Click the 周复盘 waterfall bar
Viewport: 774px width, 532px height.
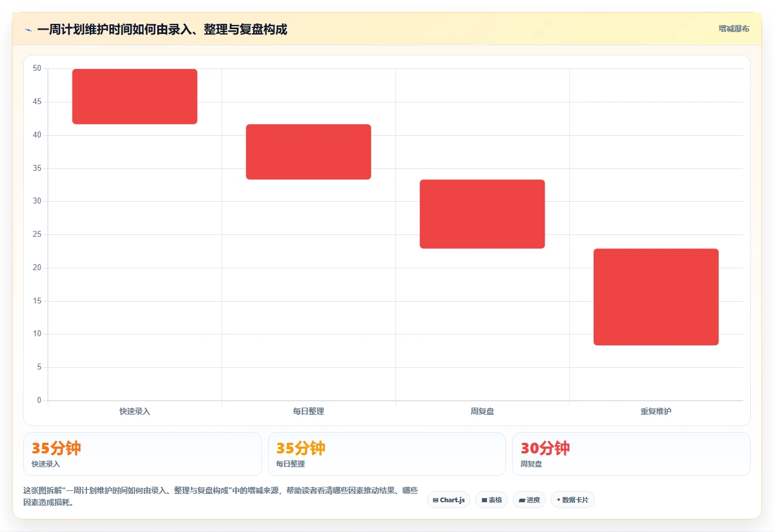482,214
